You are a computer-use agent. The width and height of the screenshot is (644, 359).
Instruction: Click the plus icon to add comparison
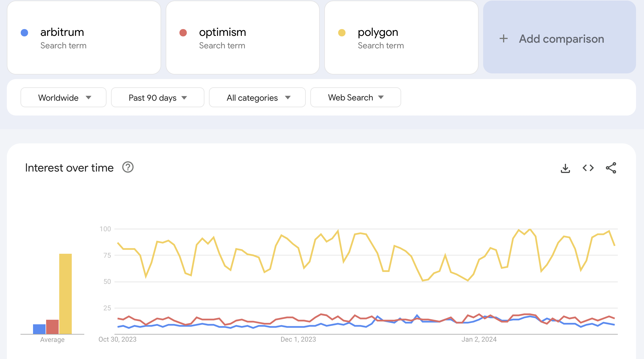[504, 39]
